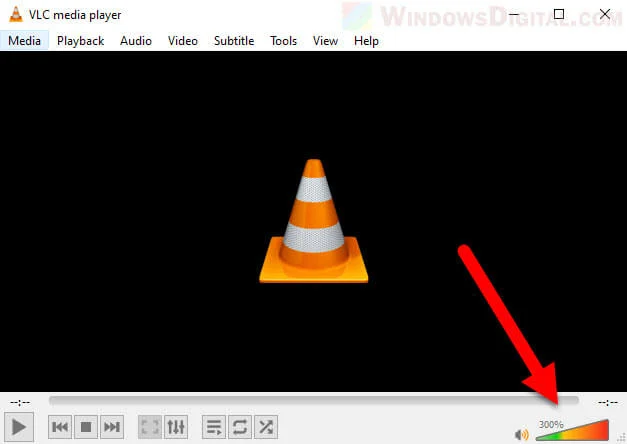Image resolution: width=627 pixels, height=444 pixels.
Task: Skip to previous media track
Action: pyautogui.click(x=60, y=427)
